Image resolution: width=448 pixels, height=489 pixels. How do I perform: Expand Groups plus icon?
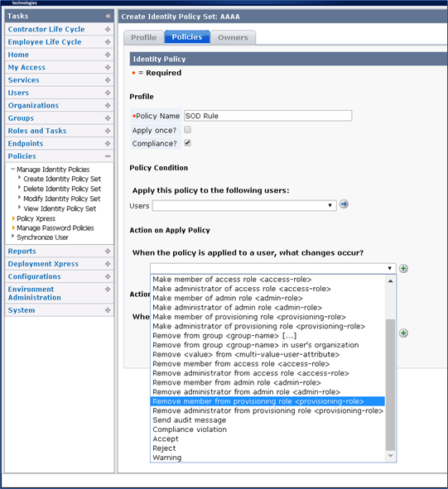coord(108,118)
